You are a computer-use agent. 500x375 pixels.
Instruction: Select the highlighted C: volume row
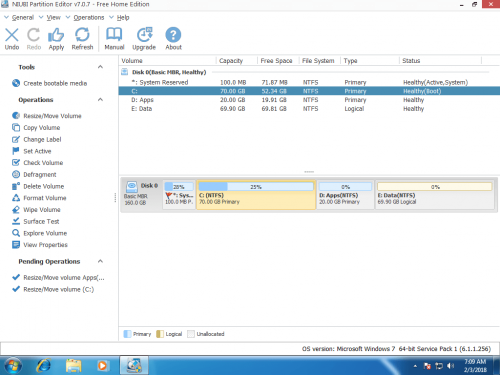tap(309, 91)
